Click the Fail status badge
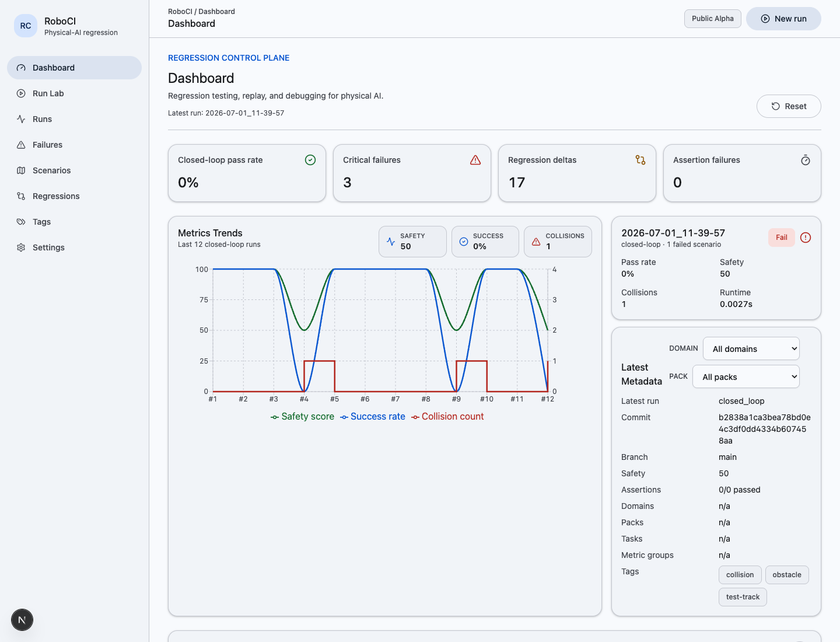The width and height of the screenshot is (840, 642). coord(782,238)
